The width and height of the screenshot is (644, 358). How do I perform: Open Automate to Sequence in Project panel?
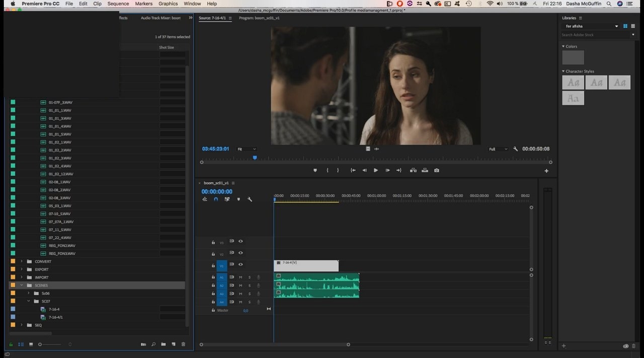tap(143, 344)
